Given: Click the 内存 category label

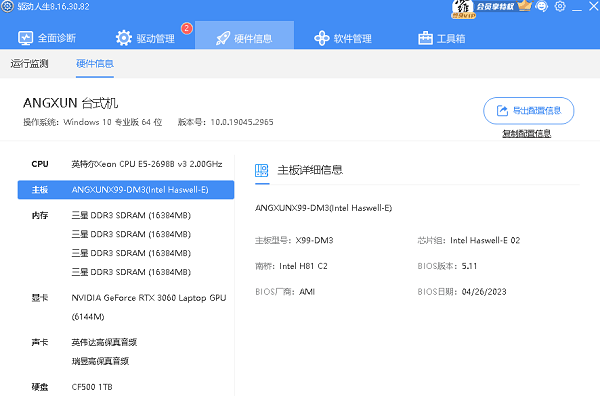Looking at the screenshot, I should (x=40, y=215).
